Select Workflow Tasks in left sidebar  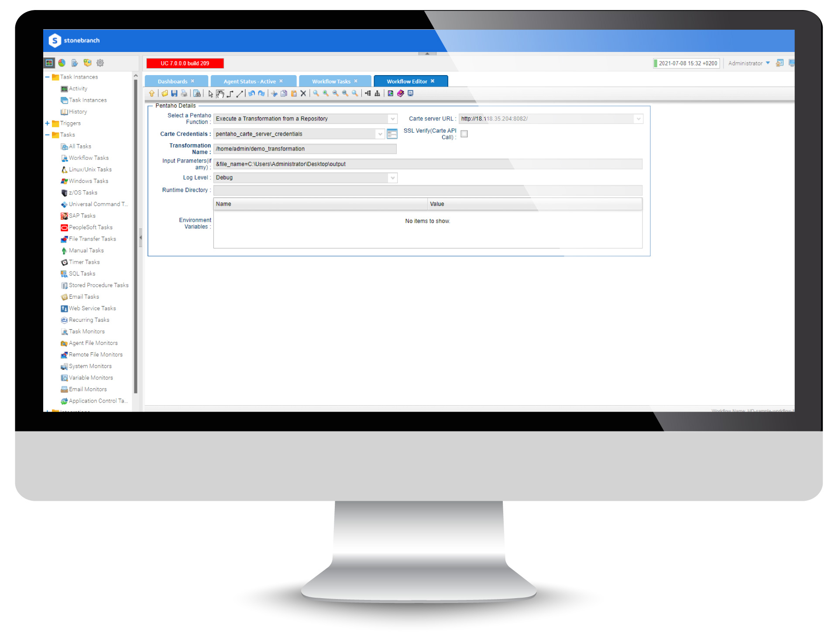[x=89, y=157]
